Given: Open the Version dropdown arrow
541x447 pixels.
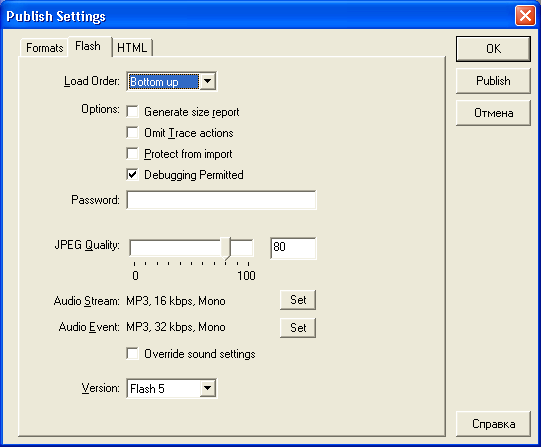Looking at the screenshot, I should [x=207, y=388].
